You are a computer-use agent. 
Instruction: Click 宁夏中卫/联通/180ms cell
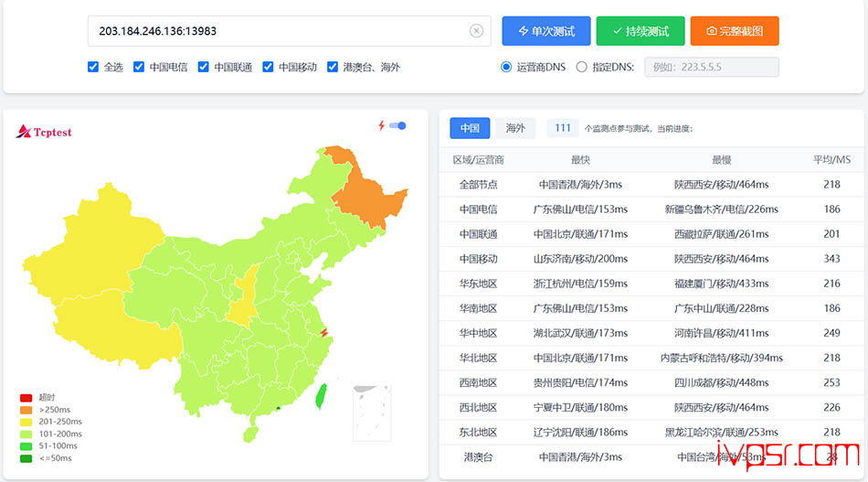coord(580,408)
